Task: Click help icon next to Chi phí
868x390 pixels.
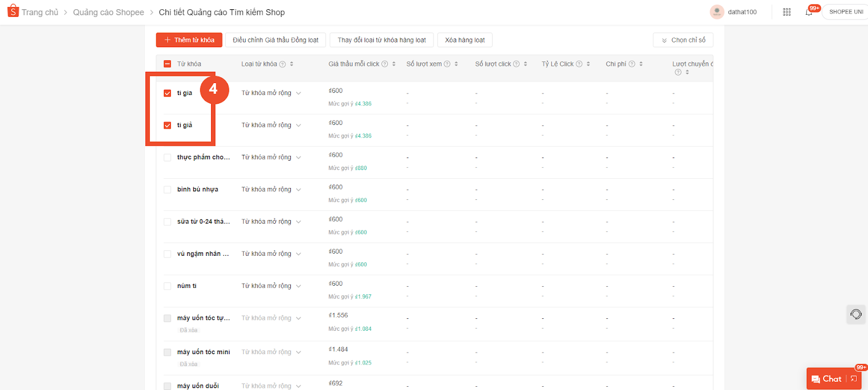Action: pyautogui.click(x=631, y=64)
